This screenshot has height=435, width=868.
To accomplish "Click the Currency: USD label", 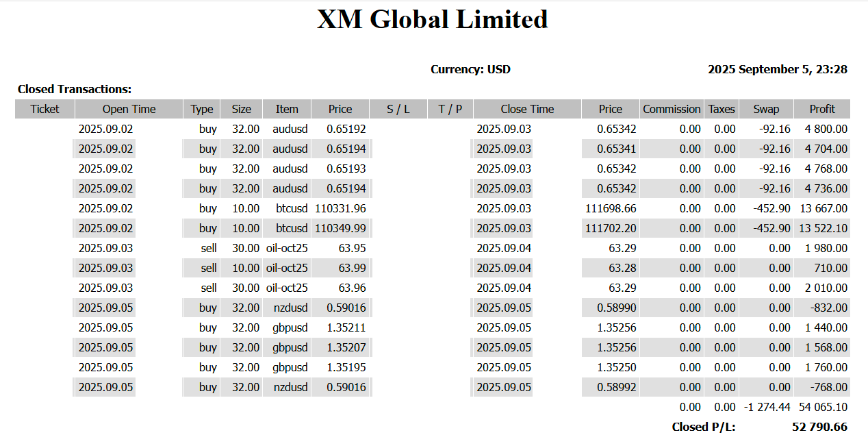I will pyautogui.click(x=470, y=69).
